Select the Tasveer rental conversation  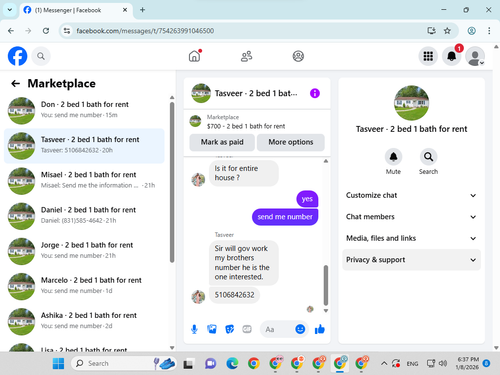tap(84, 146)
